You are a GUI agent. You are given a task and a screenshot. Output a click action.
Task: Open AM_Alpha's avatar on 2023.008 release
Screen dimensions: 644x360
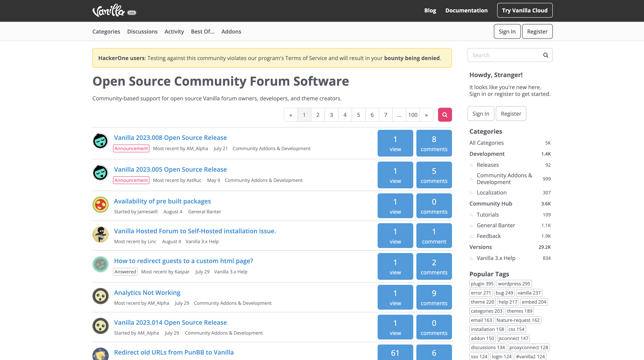coord(101,141)
